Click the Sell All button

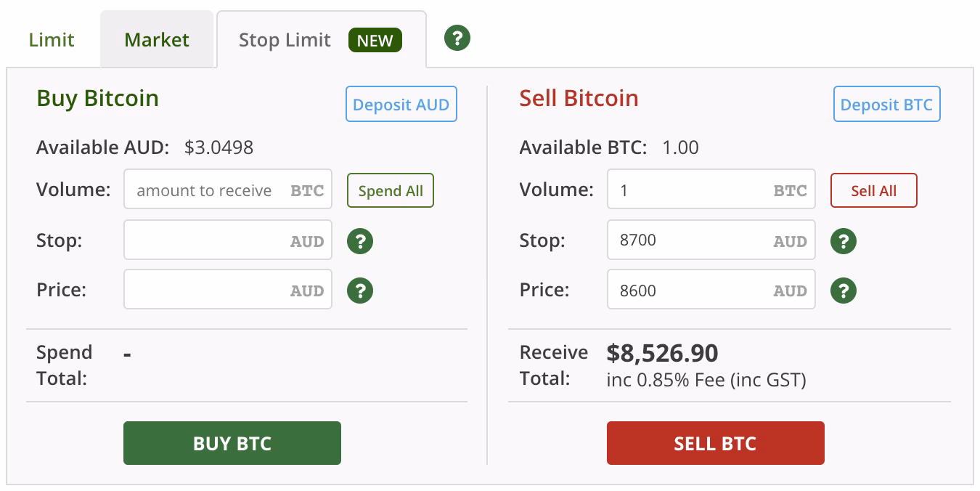[x=873, y=190]
